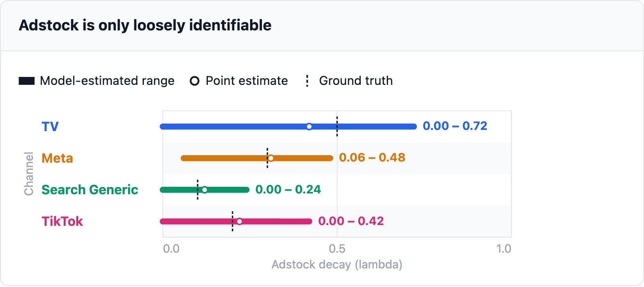Click the Point estimate legend circle icon
The image size is (644, 287).
point(194,81)
